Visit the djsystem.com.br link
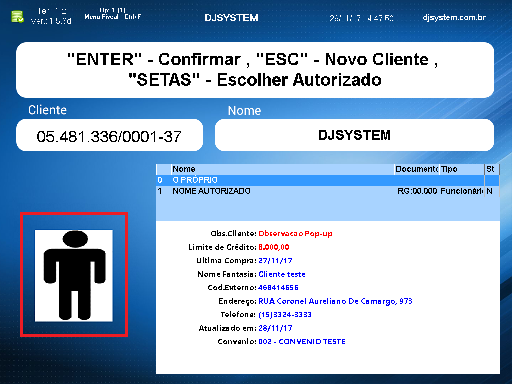This screenshot has height=384, width=512. 454,17
